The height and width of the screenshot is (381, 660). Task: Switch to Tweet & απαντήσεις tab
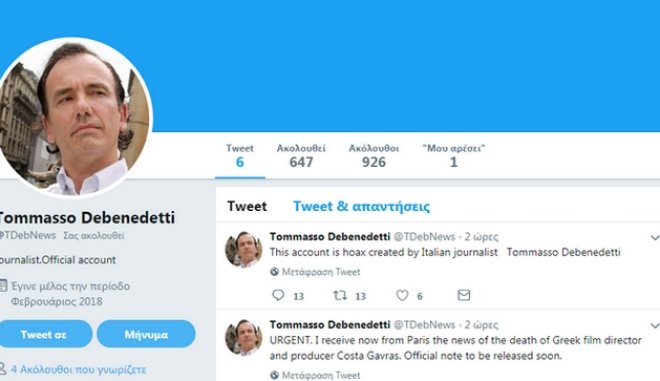coord(361,206)
